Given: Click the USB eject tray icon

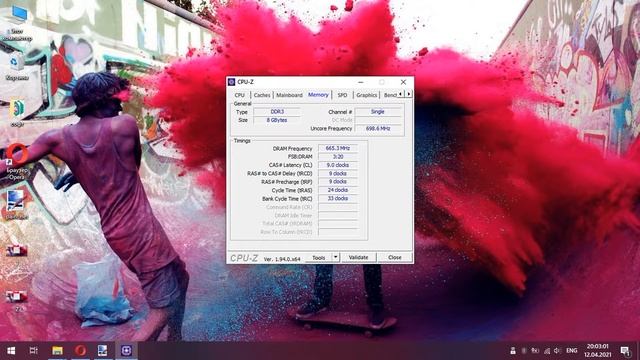Looking at the screenshot, I should pos(513,351).
